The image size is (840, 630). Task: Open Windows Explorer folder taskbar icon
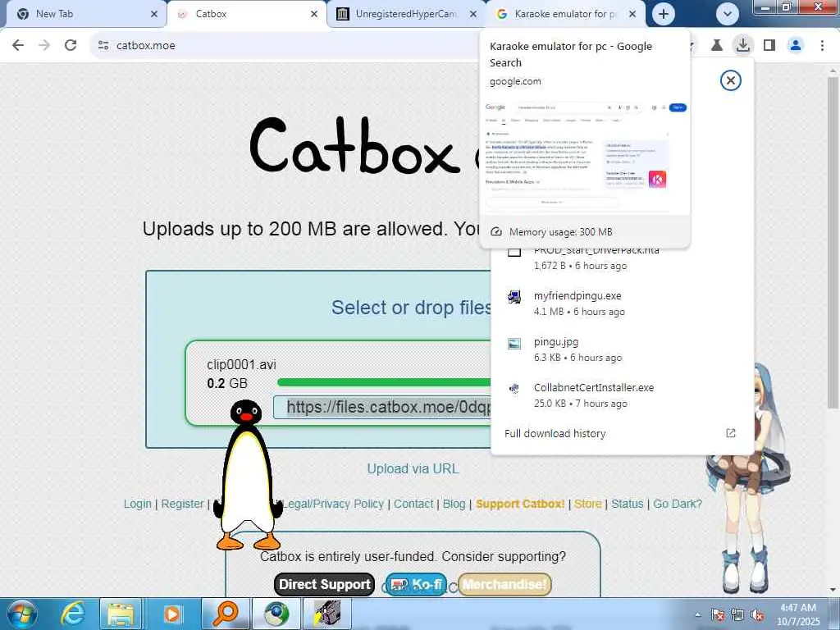point(121,614)
